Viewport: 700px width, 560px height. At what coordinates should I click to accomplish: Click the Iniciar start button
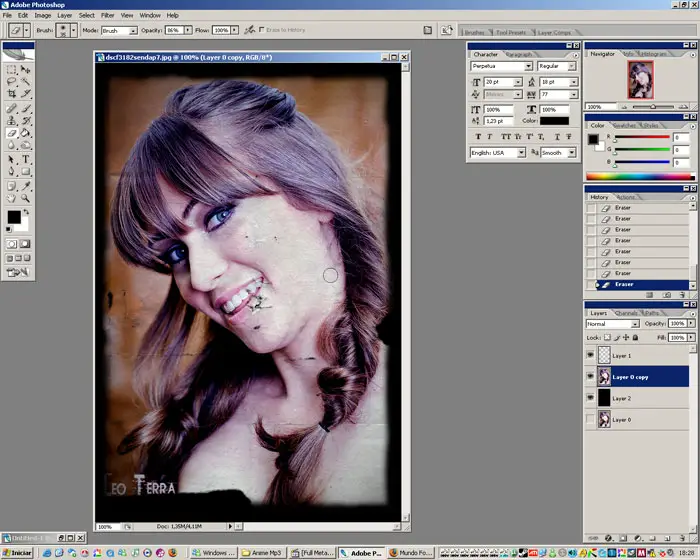point(18,552)
